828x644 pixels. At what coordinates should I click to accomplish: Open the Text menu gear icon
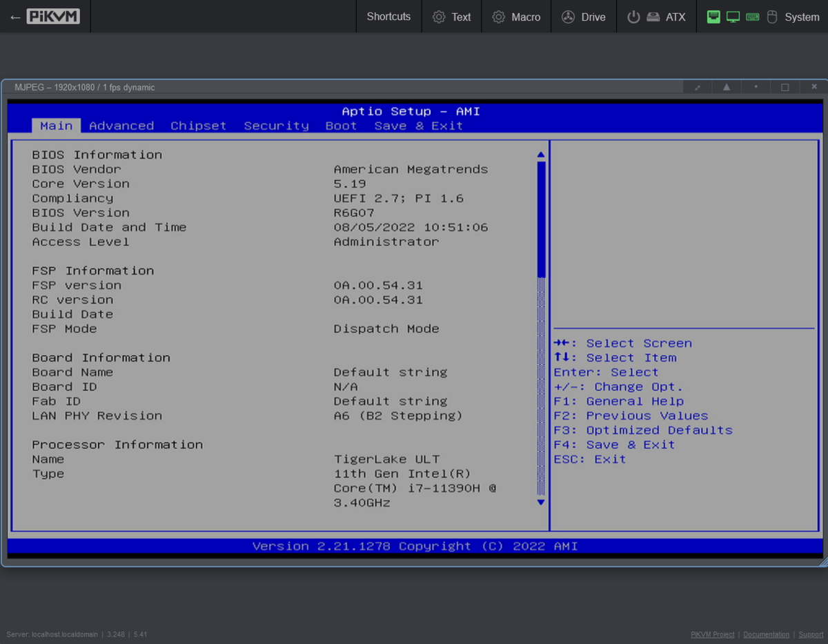tap(439, 17)
